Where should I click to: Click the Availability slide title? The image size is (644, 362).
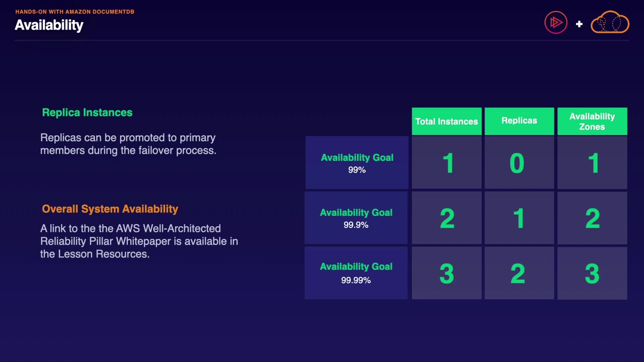49,25
